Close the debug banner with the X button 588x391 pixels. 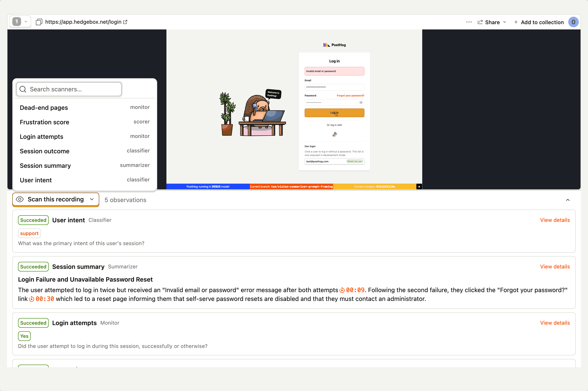419,186
